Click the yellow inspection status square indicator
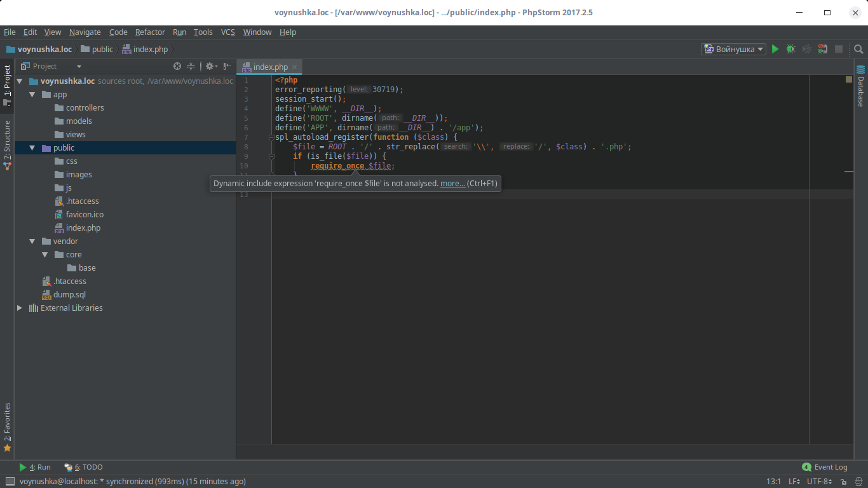 [x=848, y=79]
